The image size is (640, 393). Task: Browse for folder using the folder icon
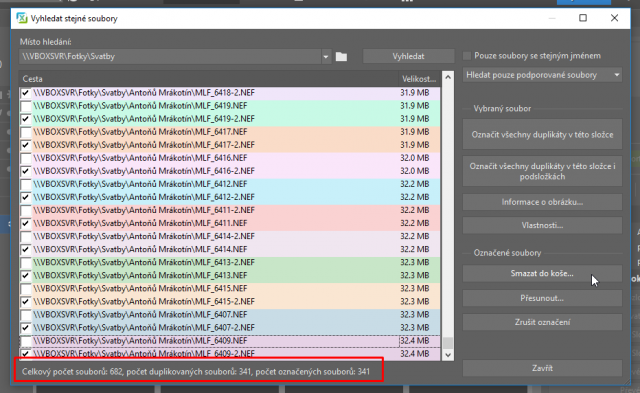[x=341, y=57]
